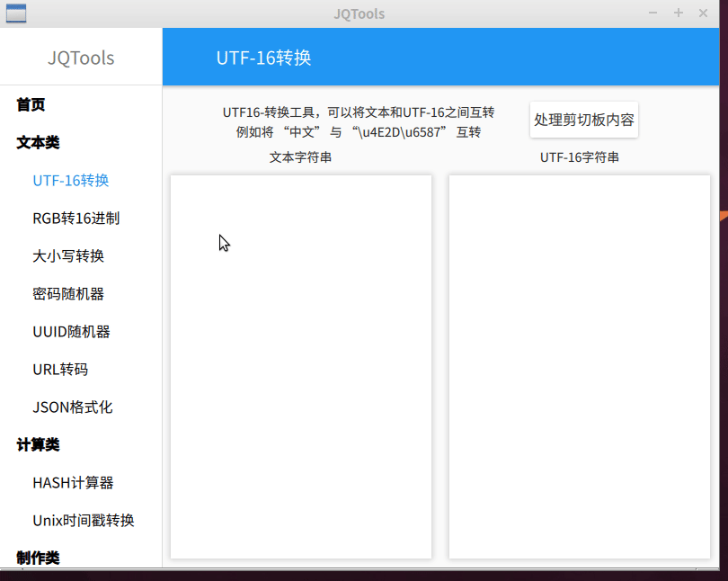Open the 首页 home section
The height and width of the screenshot is (581, 728).
(31, 104)
